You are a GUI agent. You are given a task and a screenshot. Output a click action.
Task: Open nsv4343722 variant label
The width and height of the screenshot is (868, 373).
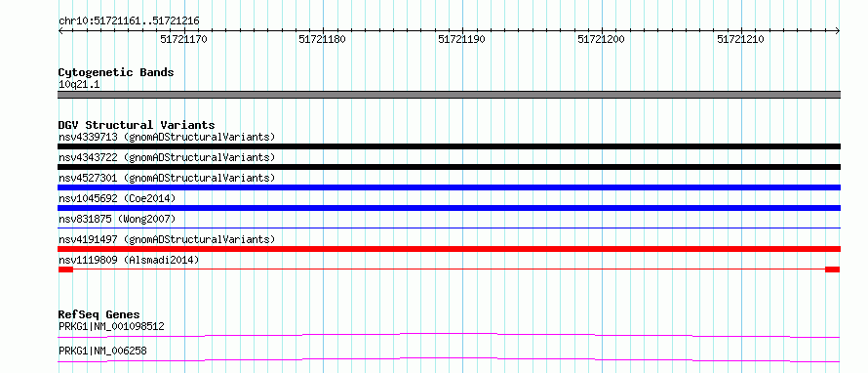click(167, 157)
